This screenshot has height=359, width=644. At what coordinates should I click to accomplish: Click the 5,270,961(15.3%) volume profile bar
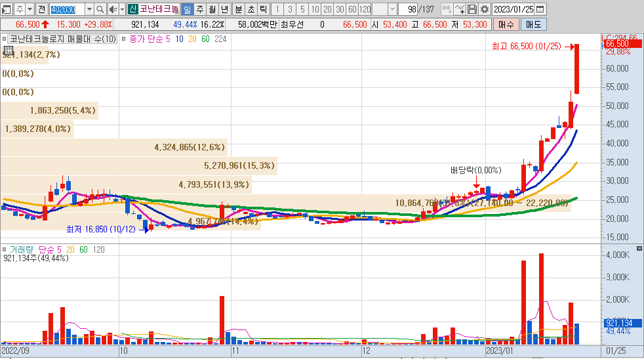point(139,166)
